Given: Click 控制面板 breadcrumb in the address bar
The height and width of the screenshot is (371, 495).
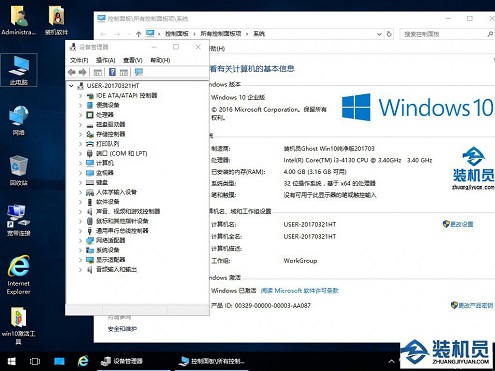Looking at the screenshot, I should [177, 34].
